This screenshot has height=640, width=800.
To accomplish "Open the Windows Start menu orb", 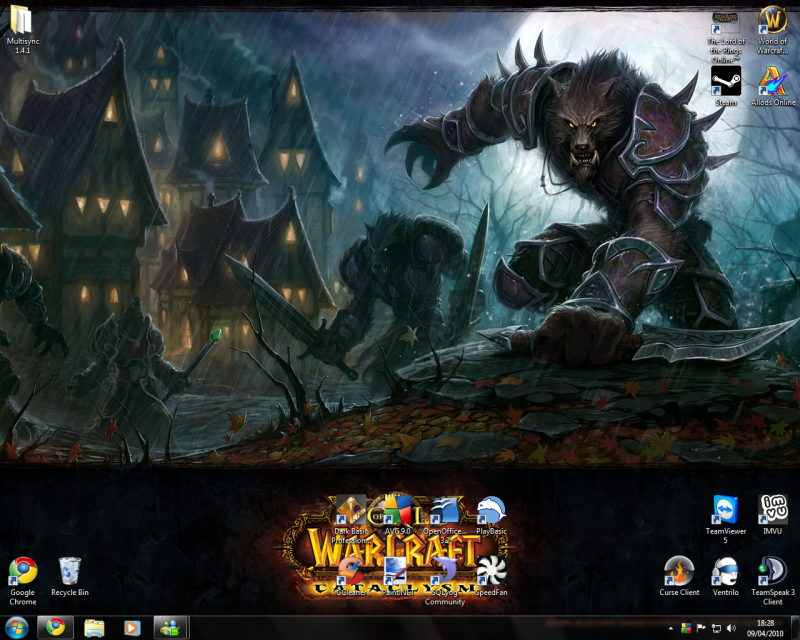I will coord(16,627).
